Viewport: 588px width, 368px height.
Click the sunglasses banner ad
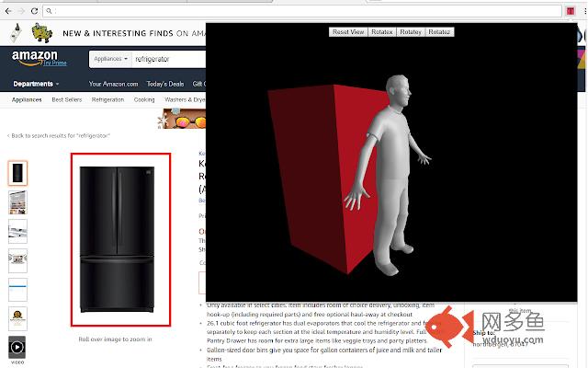click(182, 119)
